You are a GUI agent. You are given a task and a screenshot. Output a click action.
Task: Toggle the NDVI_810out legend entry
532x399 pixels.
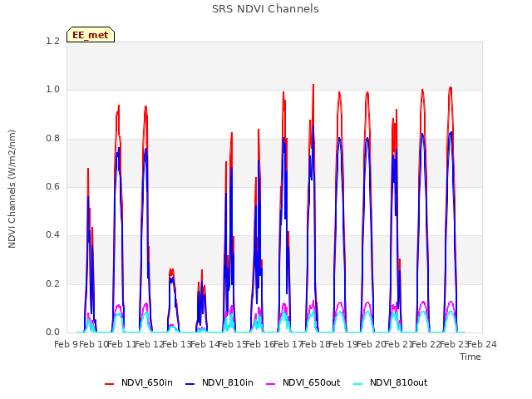(390, 383)
